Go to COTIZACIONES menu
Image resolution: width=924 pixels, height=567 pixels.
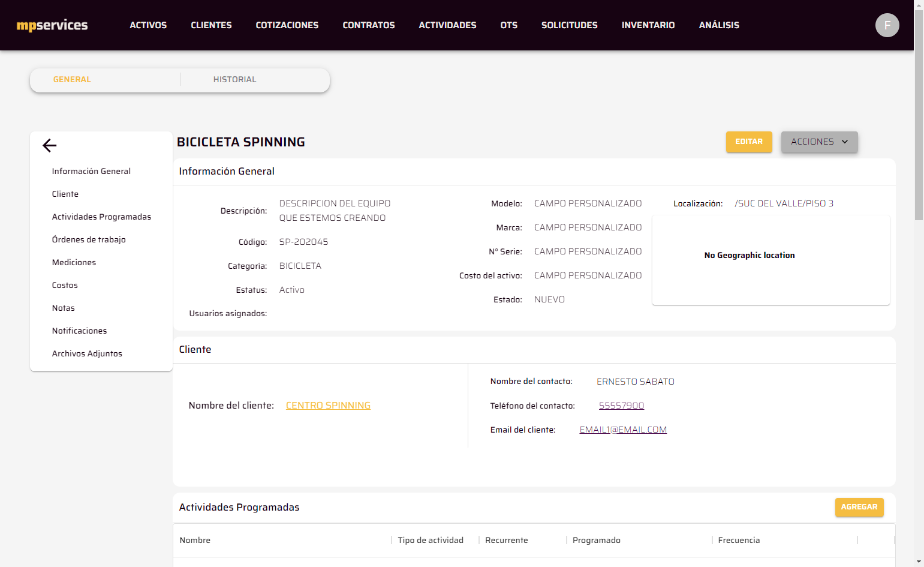(287, 25)
